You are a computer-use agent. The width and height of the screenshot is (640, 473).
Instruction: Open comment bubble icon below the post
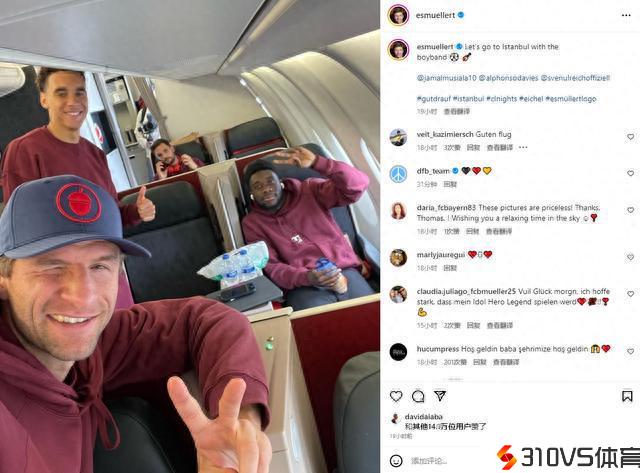418,396
